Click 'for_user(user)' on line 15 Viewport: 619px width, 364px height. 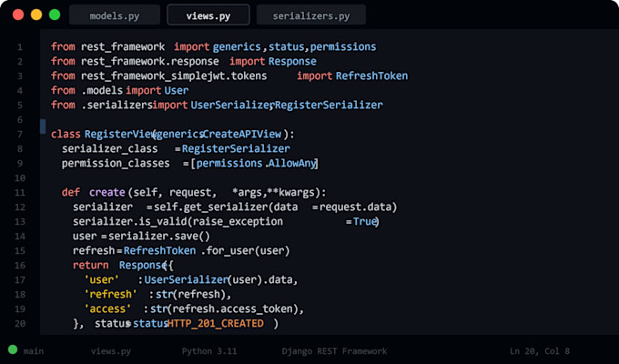tap(248, 251)
